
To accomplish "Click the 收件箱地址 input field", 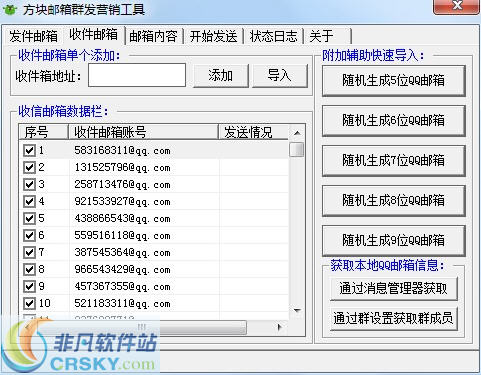I will [137, 75].
